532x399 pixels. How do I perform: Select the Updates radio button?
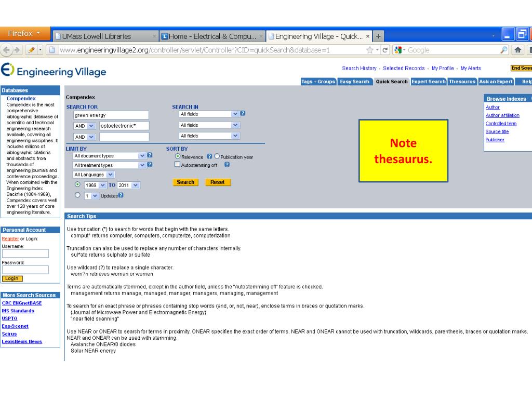point(77,195)
